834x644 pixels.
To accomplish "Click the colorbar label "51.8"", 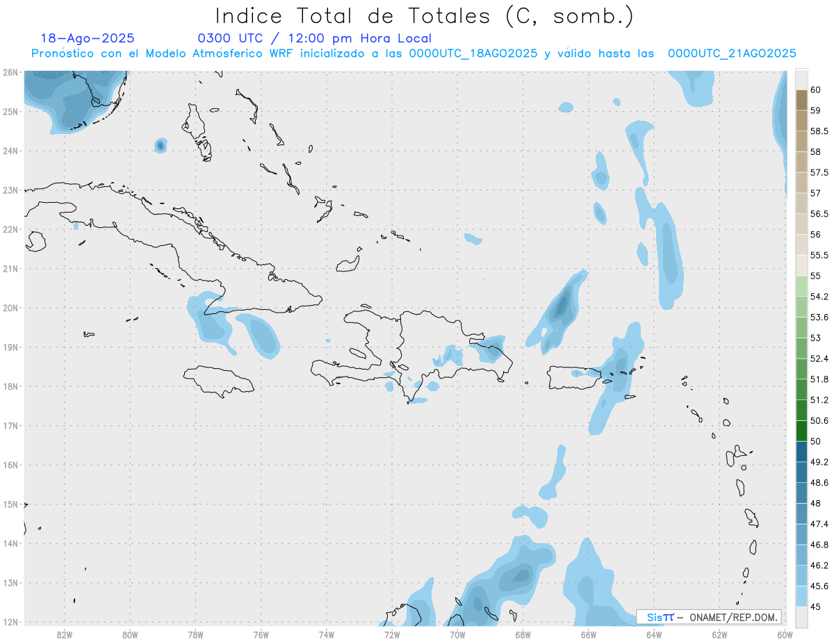I will pyautogui.click(x=819, y=379).
